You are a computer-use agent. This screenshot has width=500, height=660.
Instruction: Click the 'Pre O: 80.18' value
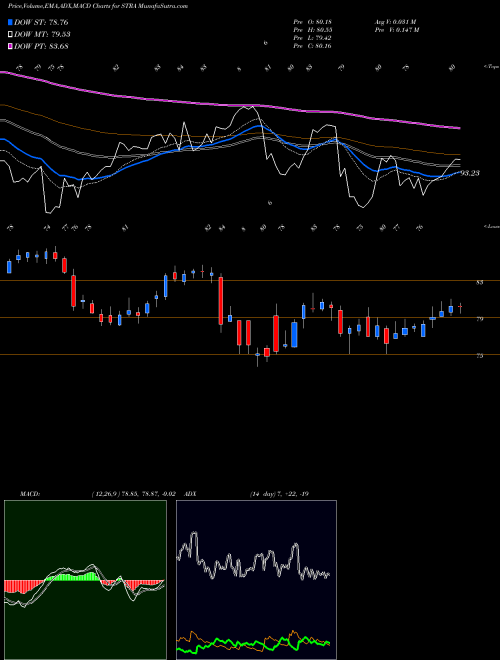pyautogui.click(x=313, y=22)
